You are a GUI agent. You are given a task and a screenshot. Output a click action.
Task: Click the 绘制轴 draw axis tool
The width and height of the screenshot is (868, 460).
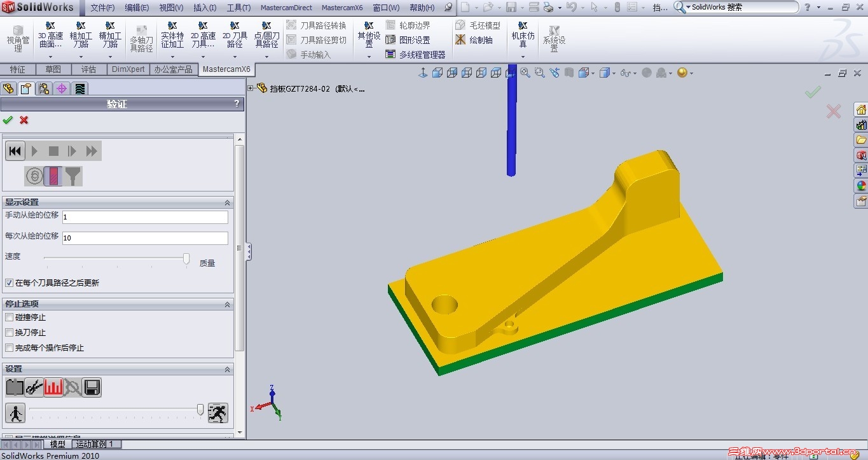coord(474,40)
